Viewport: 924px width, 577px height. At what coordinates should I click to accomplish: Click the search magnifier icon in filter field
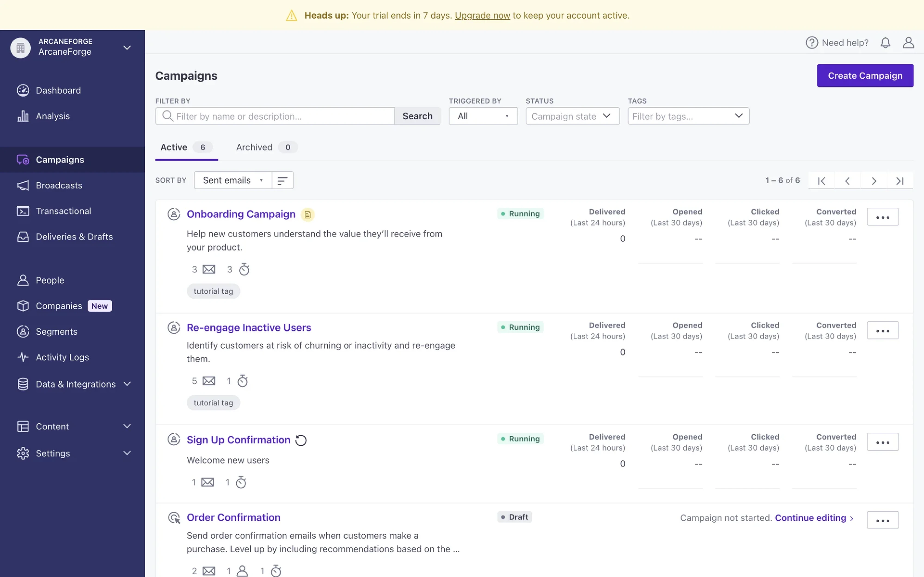[x=168, y=116]
